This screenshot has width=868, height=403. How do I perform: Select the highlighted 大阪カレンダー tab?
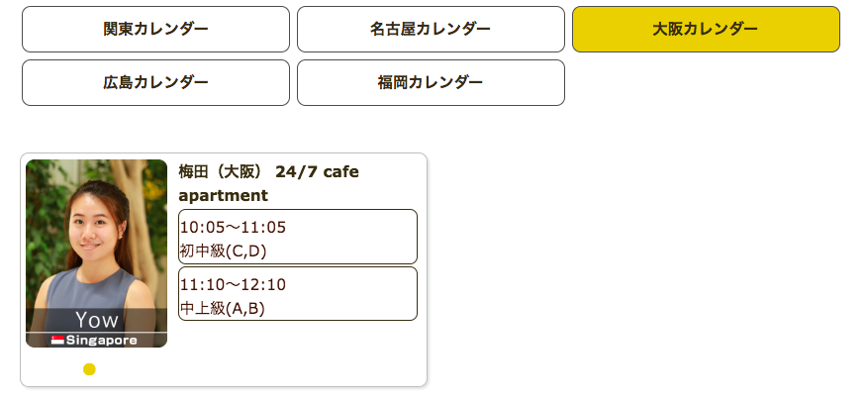tap(706, 29)
